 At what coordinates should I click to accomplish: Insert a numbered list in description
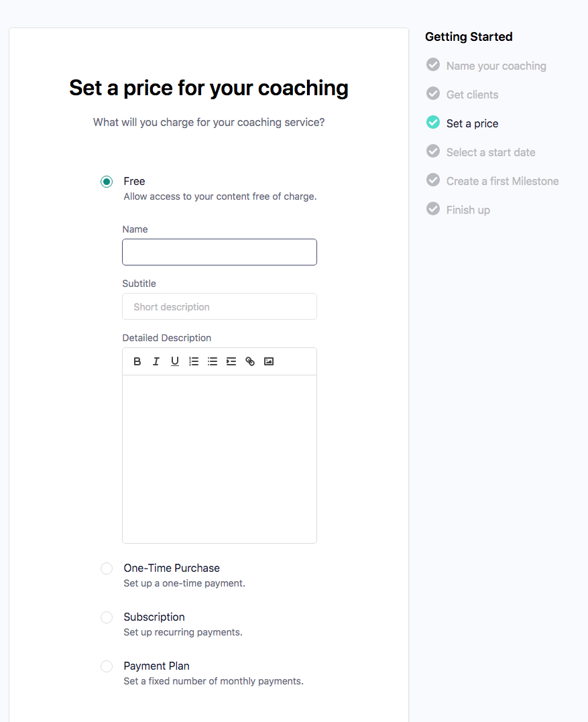[194, 361]
